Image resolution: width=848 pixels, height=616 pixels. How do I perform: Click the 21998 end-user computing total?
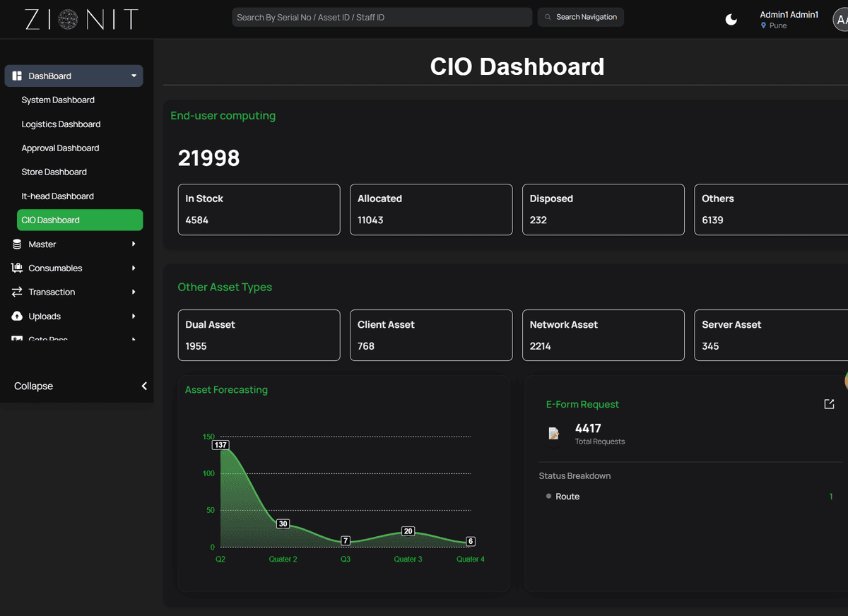(209, 158)
